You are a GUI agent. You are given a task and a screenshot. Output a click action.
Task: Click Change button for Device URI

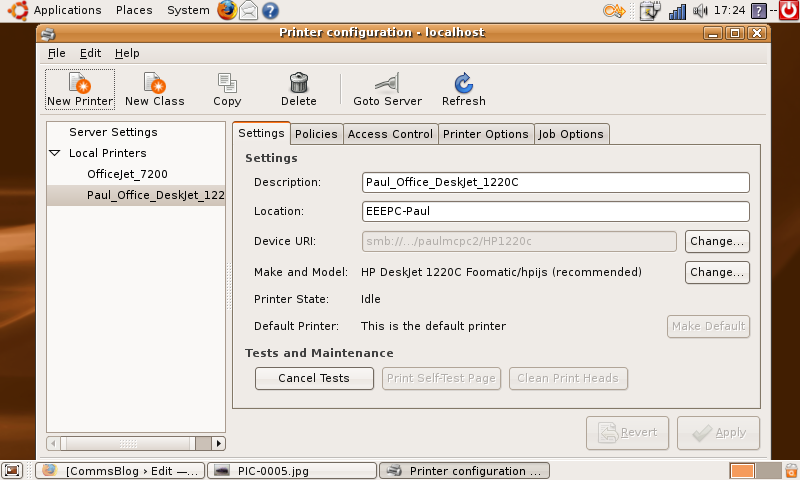point(717,241)
